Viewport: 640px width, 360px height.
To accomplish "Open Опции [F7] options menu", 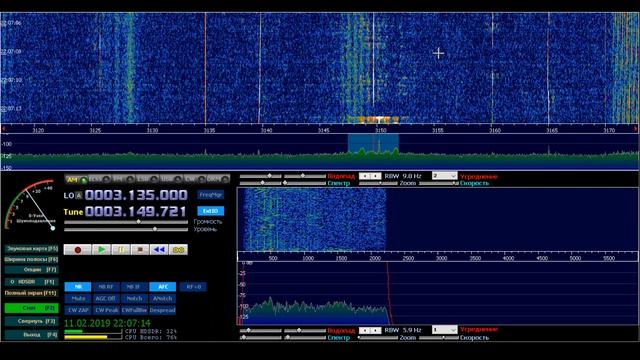I will point(32,270).
